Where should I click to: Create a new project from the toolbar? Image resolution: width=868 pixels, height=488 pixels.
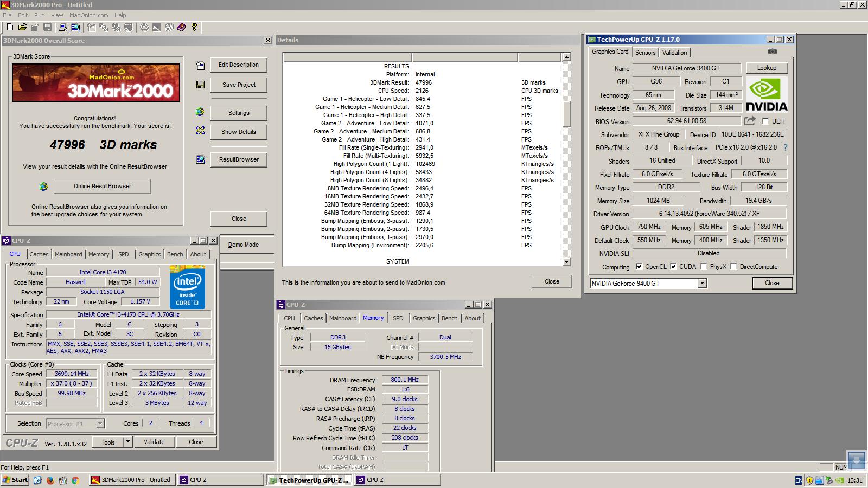(x=10, y=27)
